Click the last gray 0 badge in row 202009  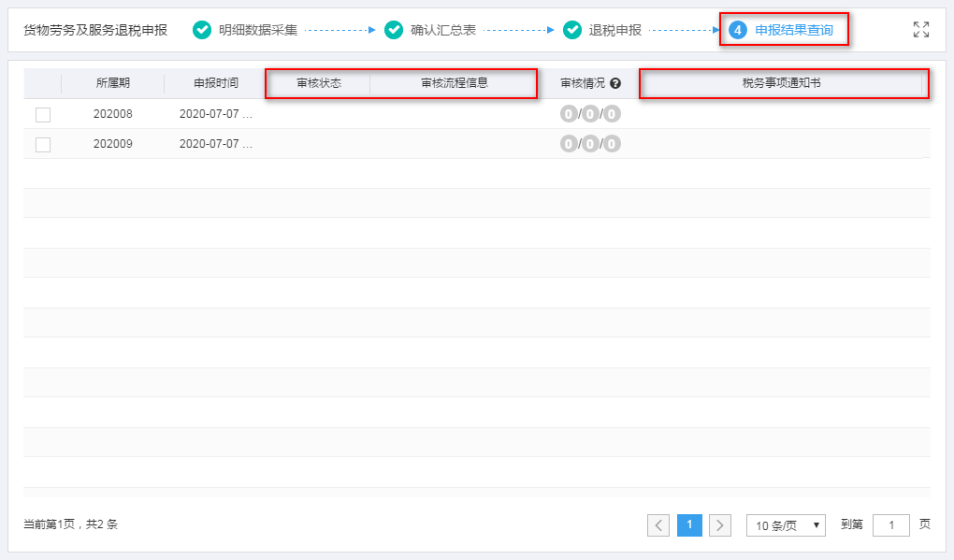pyautogui.click(x=612, y=143)
